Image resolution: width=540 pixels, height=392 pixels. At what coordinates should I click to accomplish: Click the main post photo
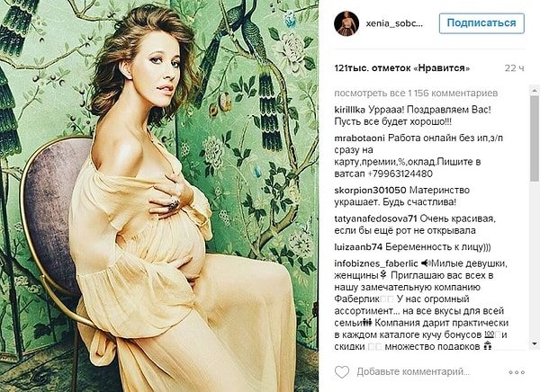coord(159,196)
